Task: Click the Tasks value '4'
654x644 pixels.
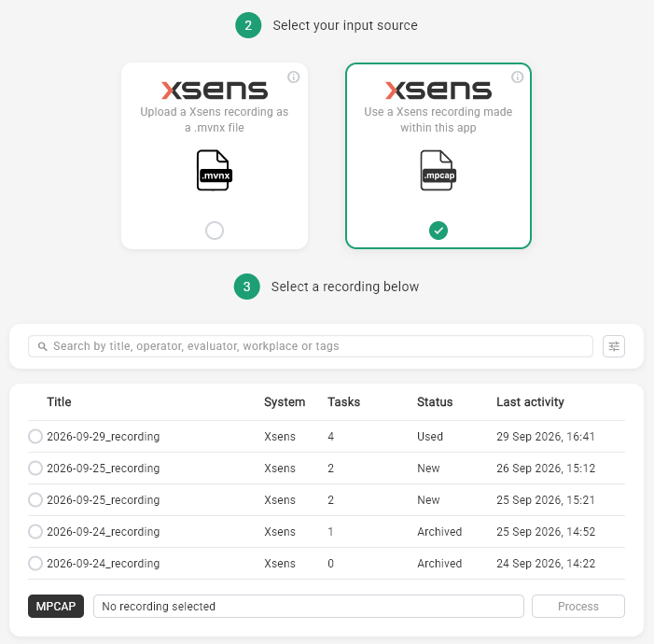Action: pos(331,436)
